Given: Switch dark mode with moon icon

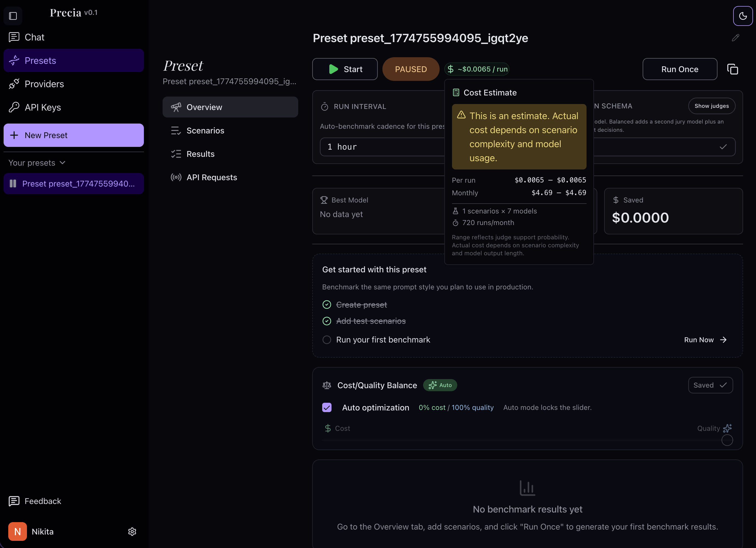Looking at the screenshot, I should point(743,16).
